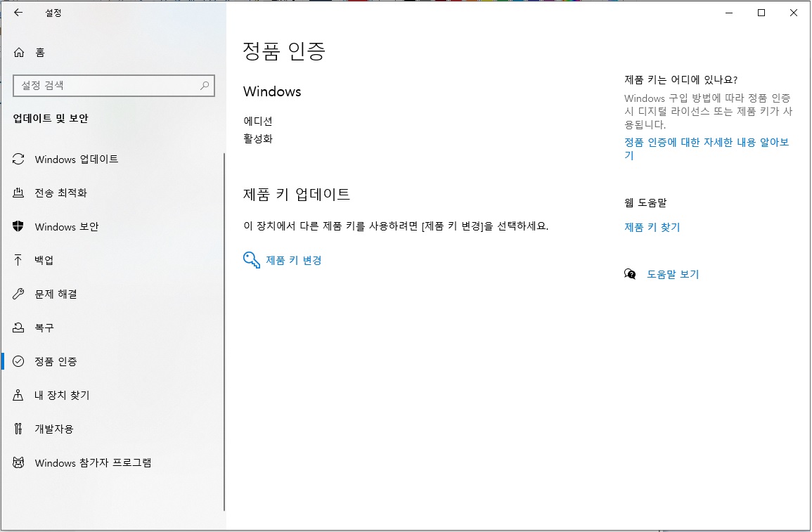Click the 제품 키 변경 link
812x532 pixels.
coord(294,260)
